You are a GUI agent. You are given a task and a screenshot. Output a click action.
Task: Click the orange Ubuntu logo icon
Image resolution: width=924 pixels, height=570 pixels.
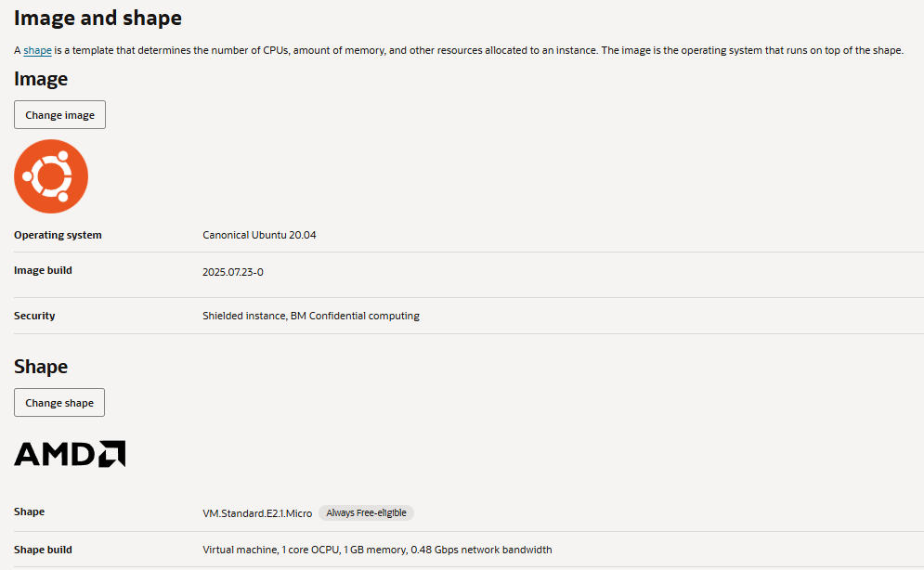point(51,176)
